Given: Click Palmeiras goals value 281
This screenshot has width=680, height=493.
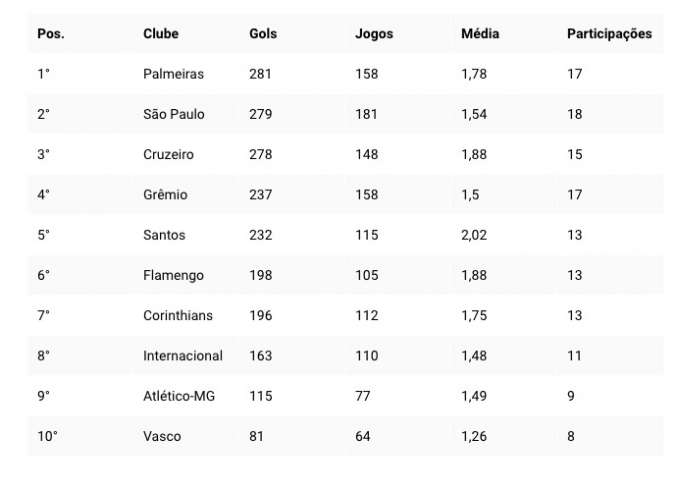Looking at the screenshot, I should 260,74.
